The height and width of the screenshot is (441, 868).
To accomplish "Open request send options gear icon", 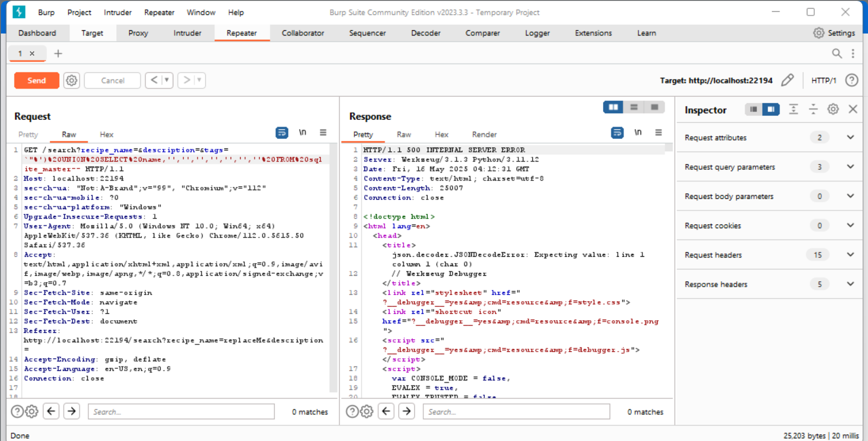I will (x=71, y=81).
